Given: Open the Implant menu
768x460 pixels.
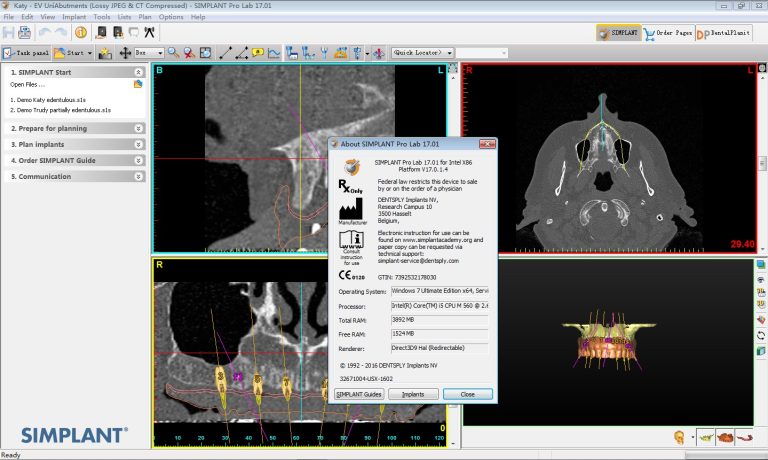Looking at the screenshot, I should coord(74,17).
